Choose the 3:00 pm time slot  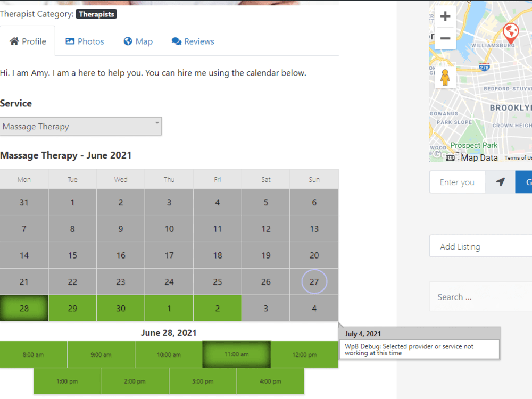coord(203,381)
